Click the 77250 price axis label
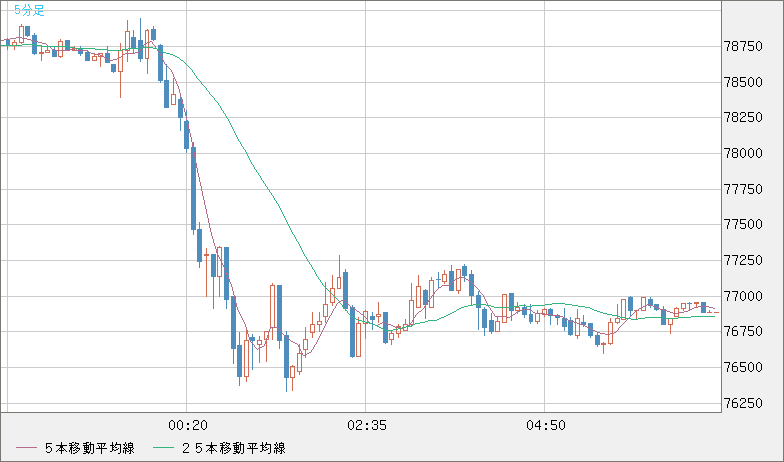 pos(744,261)
